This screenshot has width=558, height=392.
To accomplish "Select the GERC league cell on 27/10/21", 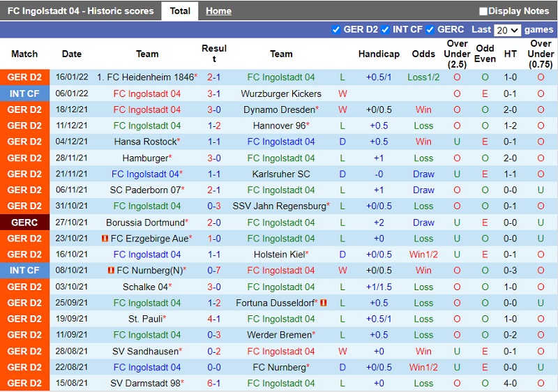I will click(24, 223).
